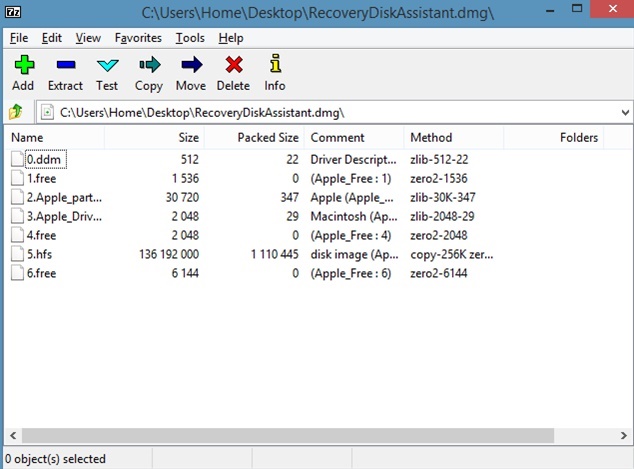Click the (Apple_Free : 1) comment
Screen dimensions: 634x469
(x=351, y=178)
